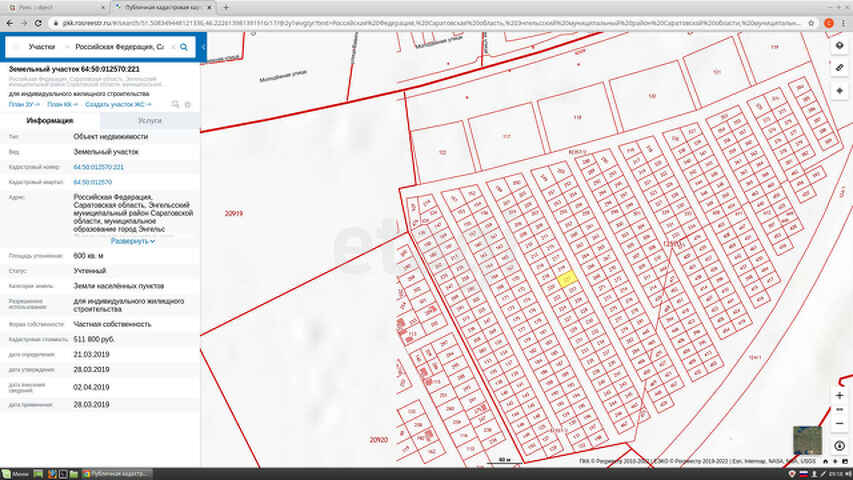Open the Chrome three-dot menu
This screenshot has width=853, height=480.
(x=843, y=20)
